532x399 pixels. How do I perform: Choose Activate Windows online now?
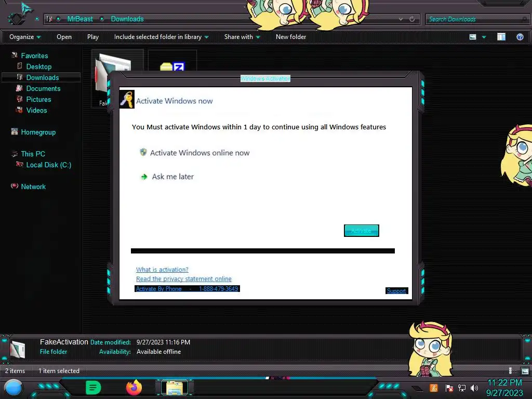[x=199, y=153]
